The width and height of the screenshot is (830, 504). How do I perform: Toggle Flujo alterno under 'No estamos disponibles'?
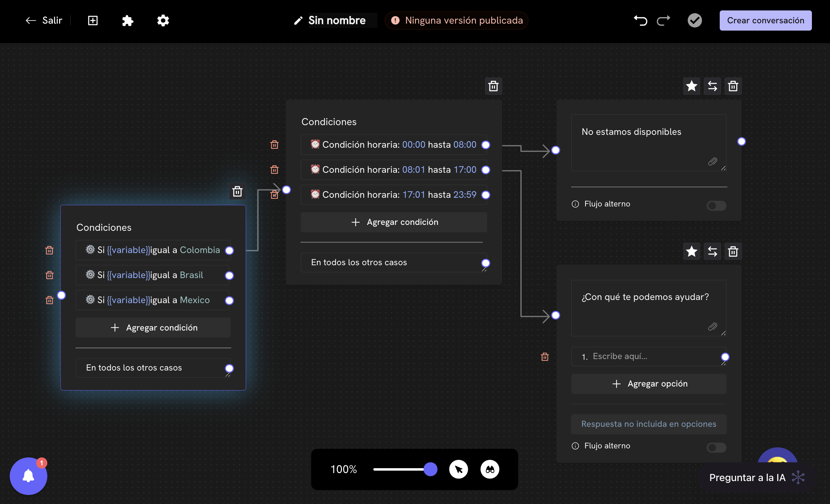point(716,205)
